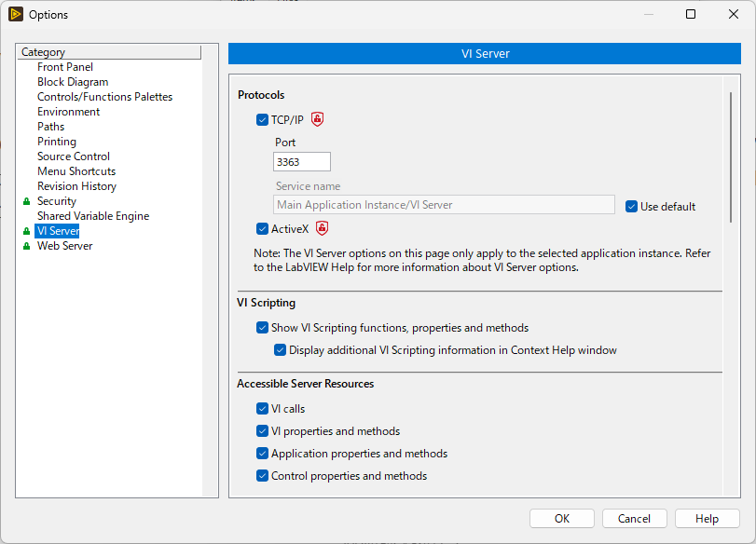756x544 pixels.
Task: Click the red security shield beside TCP/IP
Action: tap(317, 119)
